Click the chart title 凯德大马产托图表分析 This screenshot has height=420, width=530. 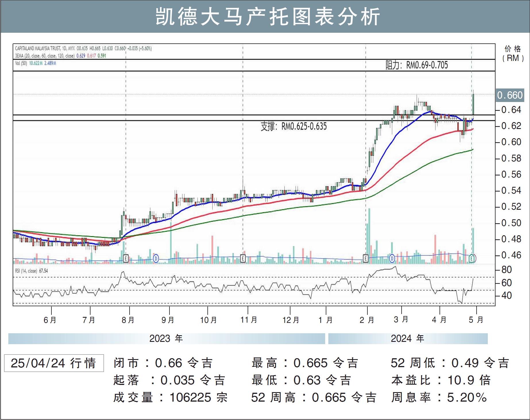[268, 16]
